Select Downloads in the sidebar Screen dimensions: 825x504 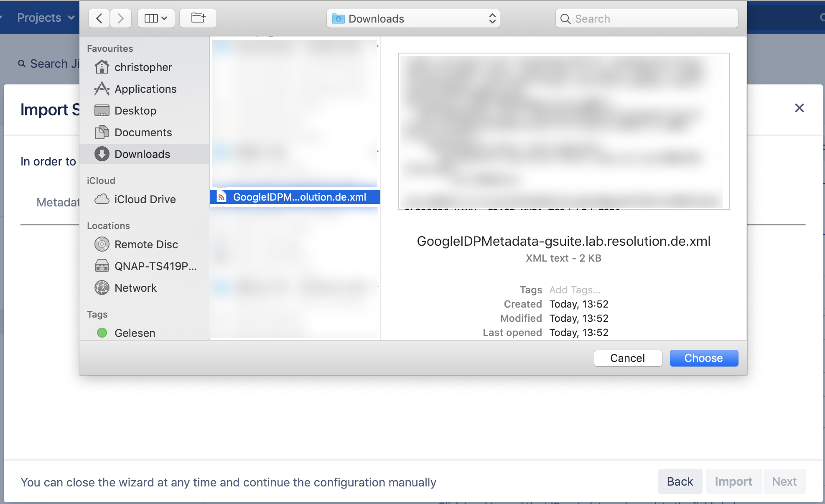[144, 154]
